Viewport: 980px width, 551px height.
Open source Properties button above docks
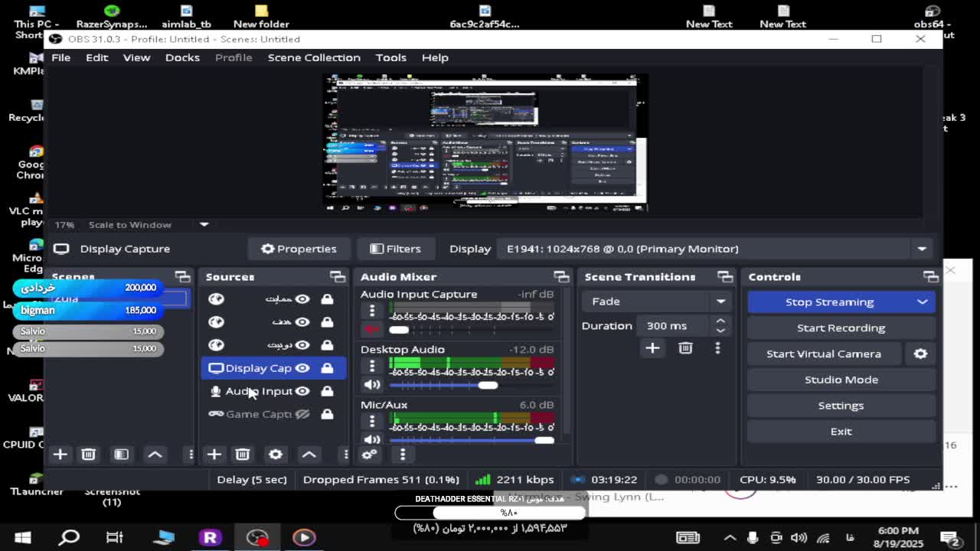(x=299, y=249)
